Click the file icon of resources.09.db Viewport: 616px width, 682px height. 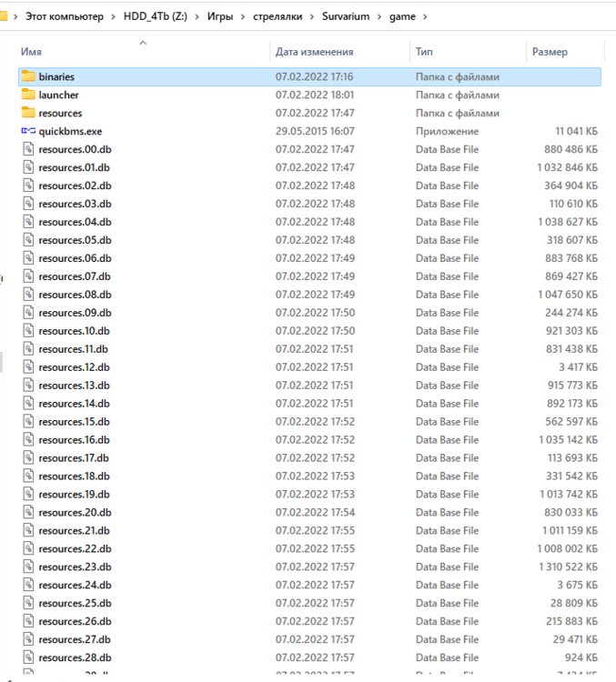(x=28, y=313)
